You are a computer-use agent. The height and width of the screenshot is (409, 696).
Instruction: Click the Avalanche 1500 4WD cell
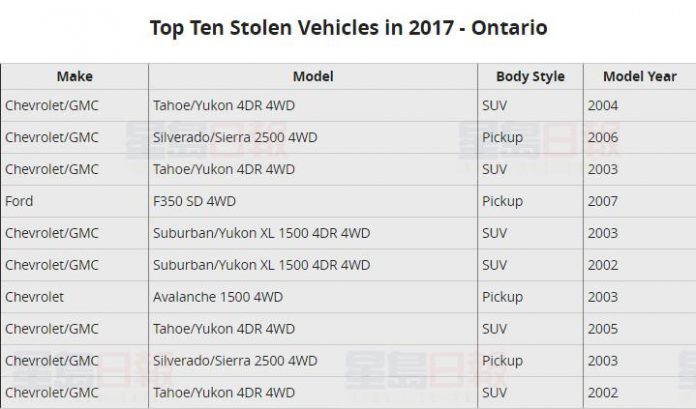click(313, 297)
